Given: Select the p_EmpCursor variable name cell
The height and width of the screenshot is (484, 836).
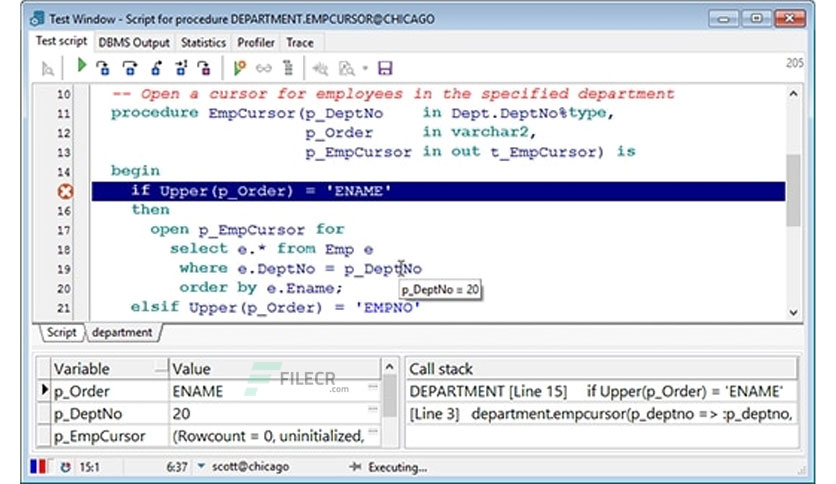Looking at the screenshot, I should pyautogui.click(x=110, y=436).
